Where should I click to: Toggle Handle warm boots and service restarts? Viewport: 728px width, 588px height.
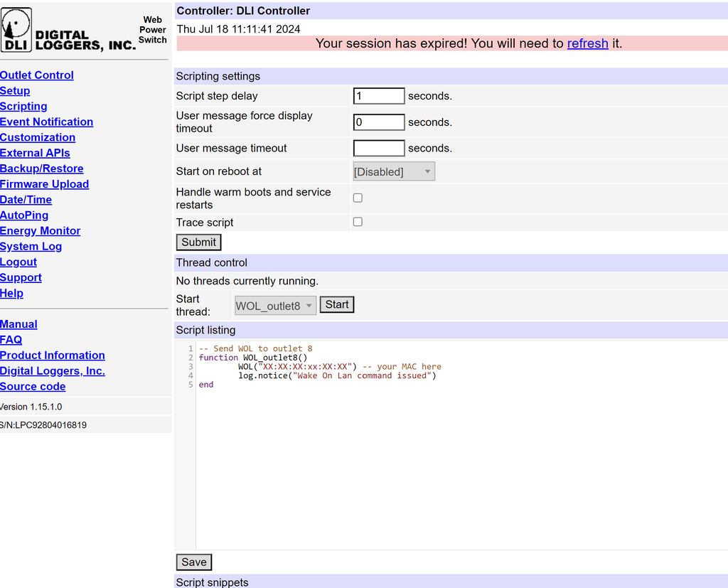click(x=358, y=198)
